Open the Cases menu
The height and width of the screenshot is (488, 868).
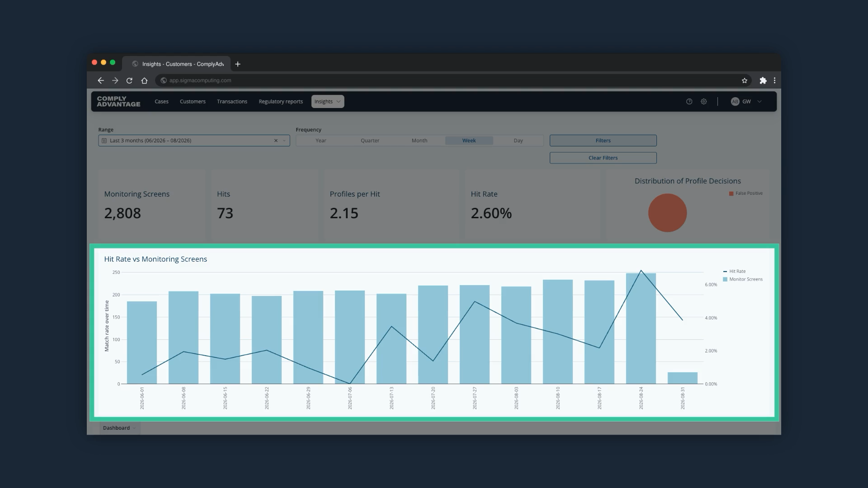click(161, 102)
